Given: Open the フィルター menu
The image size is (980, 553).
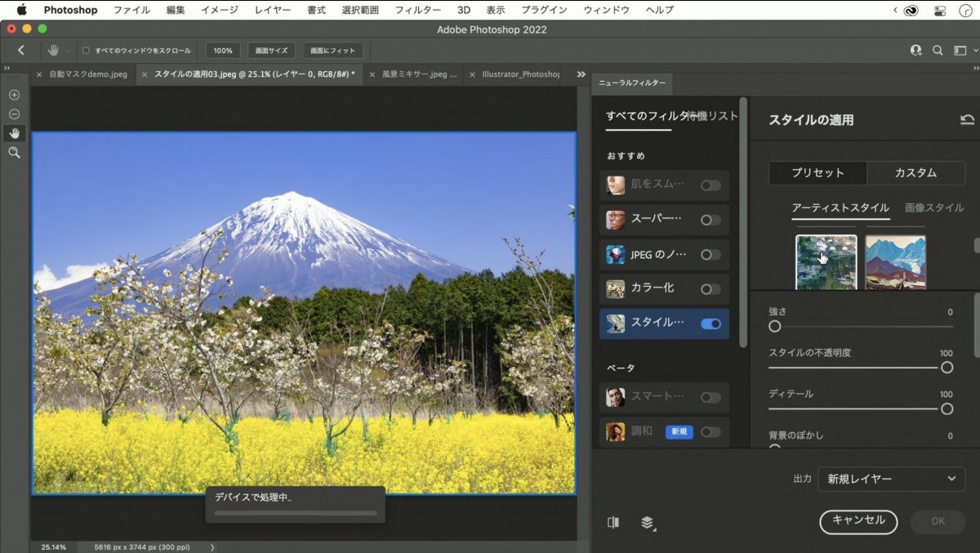Looking at the screenshot, I should [417, 10].
